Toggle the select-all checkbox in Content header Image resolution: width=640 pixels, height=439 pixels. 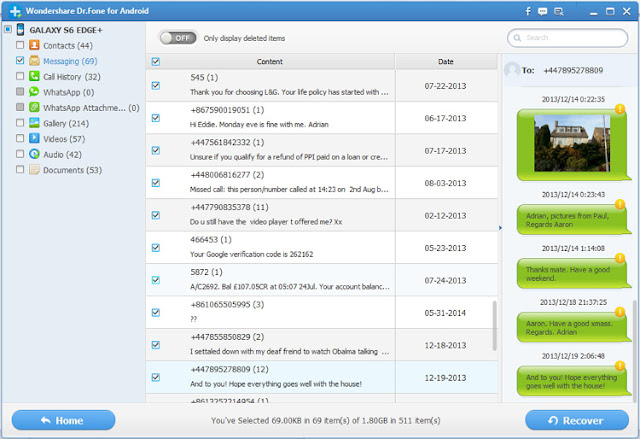156,62
